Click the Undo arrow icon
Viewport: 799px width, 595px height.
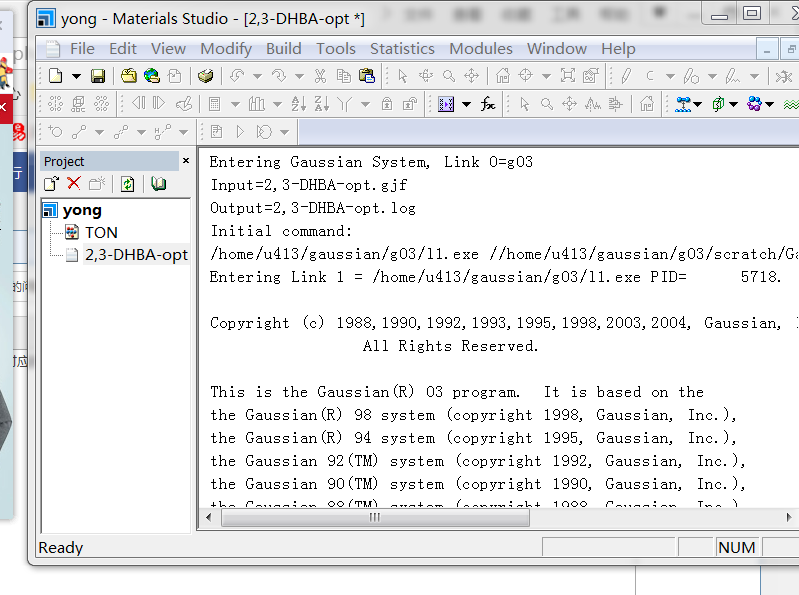click(x=236, y=76)
